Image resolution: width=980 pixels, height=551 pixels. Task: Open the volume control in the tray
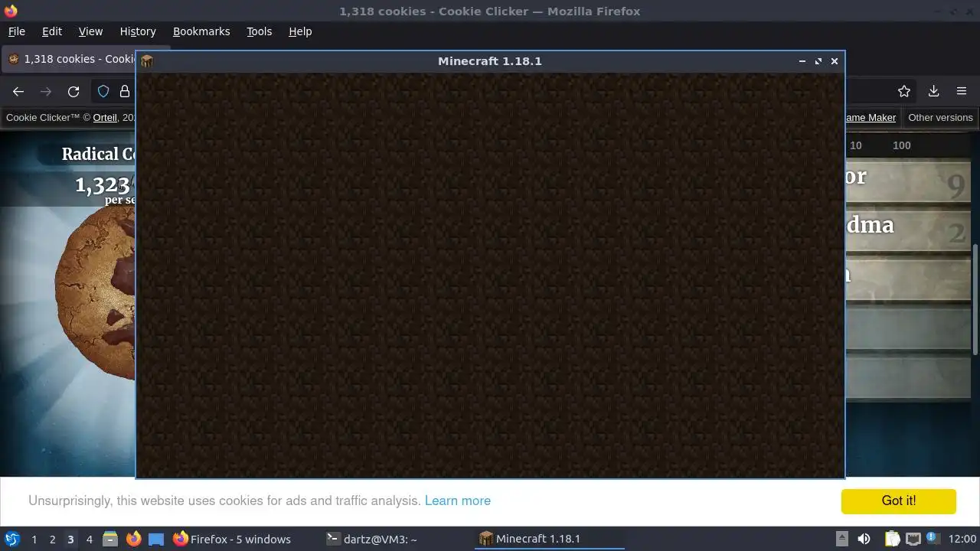coord(864,539)
